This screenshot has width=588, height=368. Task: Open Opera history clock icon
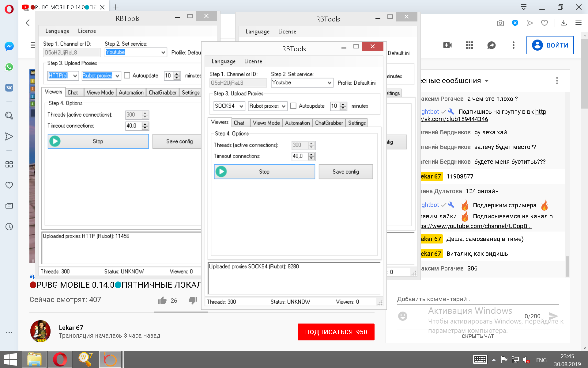(9, 227)
